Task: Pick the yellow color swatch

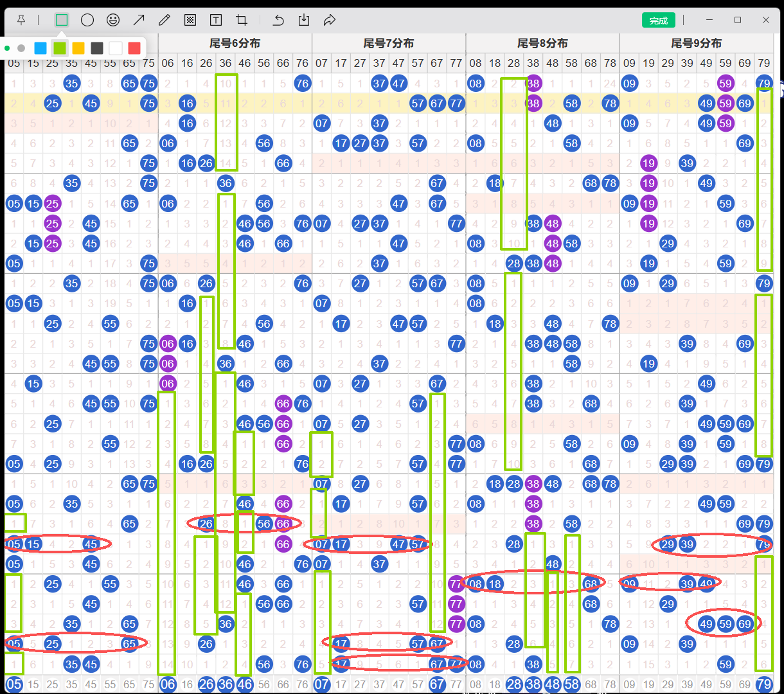Action: tap(78, 48)
